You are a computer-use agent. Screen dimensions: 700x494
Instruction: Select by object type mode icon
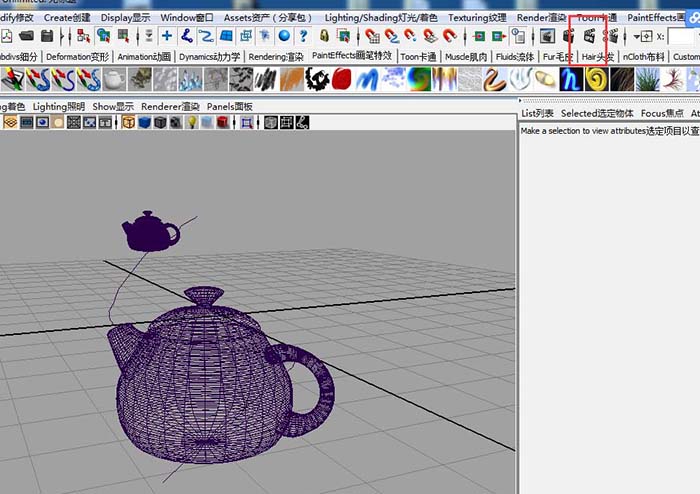(104, 36)
